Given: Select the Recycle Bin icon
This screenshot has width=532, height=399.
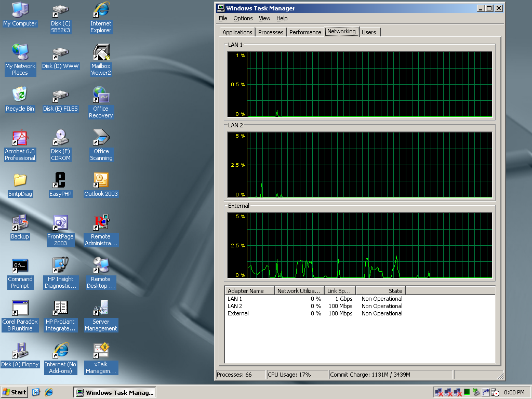Looking at the screenshot, I should pos(20,99).
